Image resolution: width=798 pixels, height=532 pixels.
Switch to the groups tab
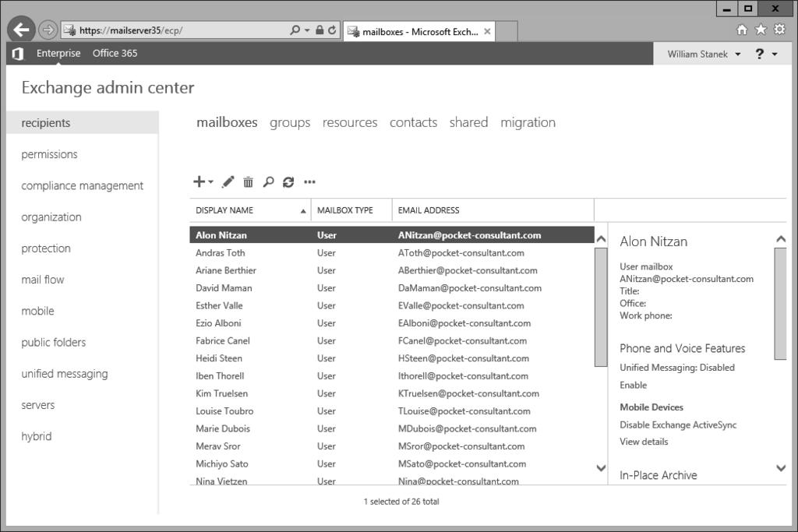click(290, 122)
